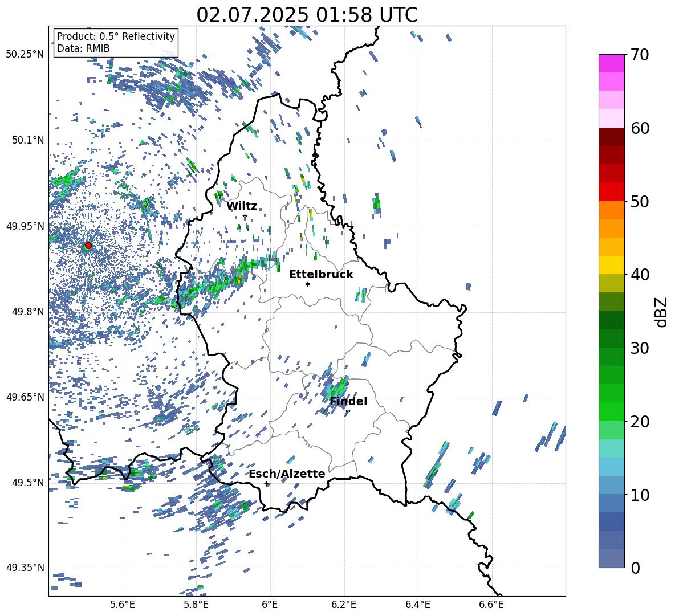Click the cross marker below Esch/Alzette
Screen dimensions: 675x616
tap(266, 483)
